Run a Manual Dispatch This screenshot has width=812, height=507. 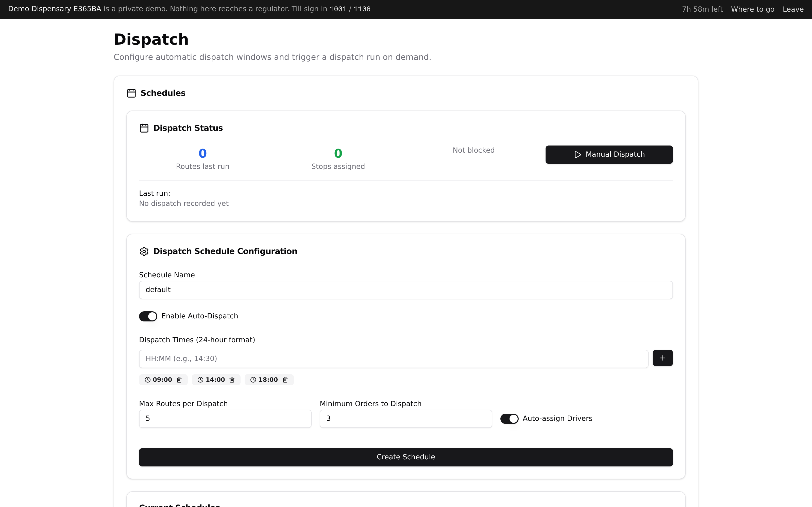coord(609,155)
